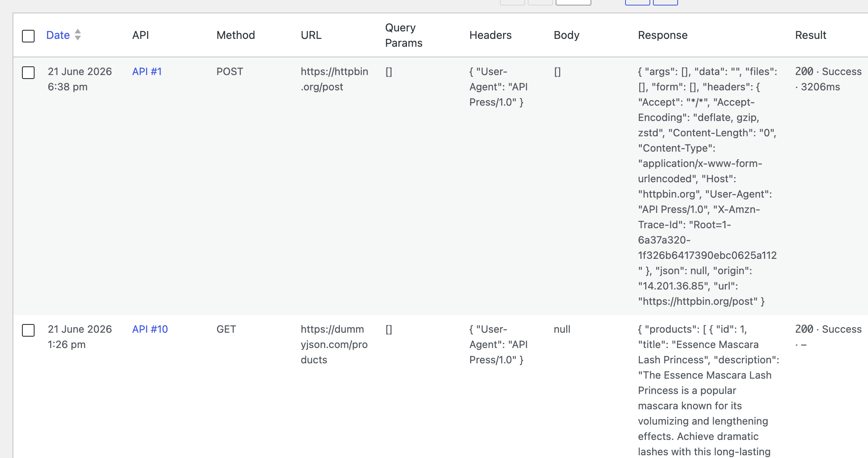The height and width of the screenshot is (458, 868).
Task: Click the GET method cell
Action: 226,329
